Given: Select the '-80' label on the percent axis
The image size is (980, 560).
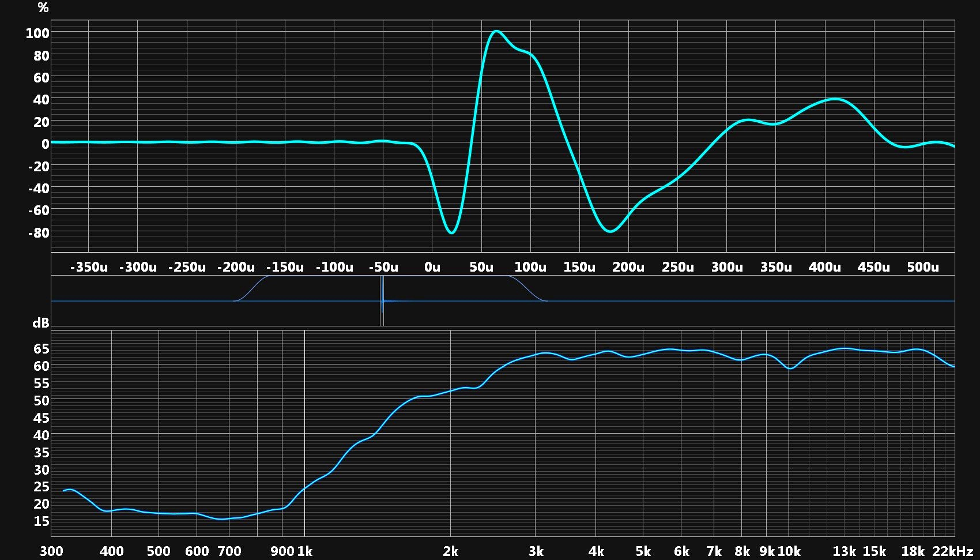Looking at the screenshot, I should coord(39,233).
